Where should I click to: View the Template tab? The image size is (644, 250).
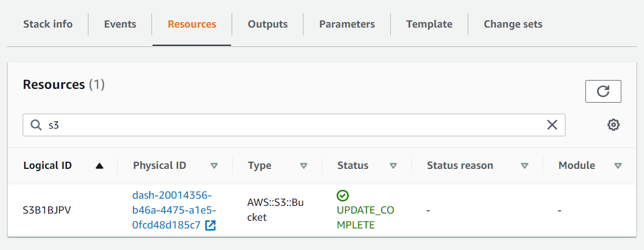pos(429,24)
